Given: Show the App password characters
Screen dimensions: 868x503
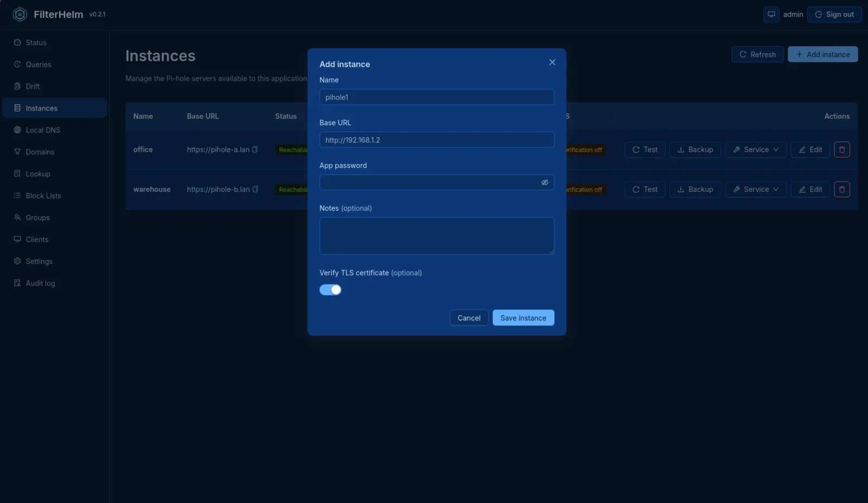Looking at the screenshot, I should coord(545,183).
